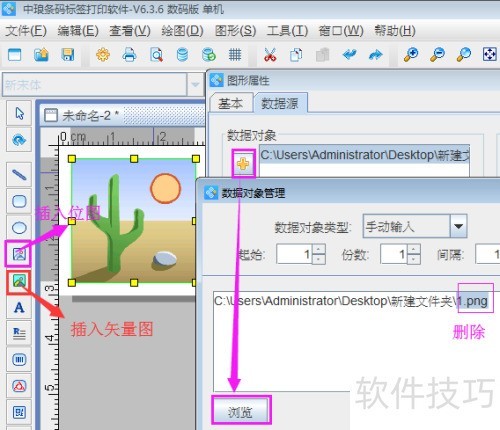Print the label with printer icon
500x430 pixels.
pos(129,54)
